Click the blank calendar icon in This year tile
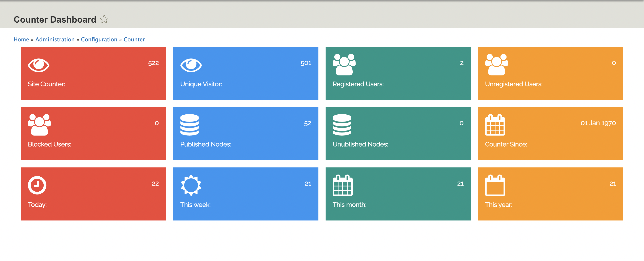This screenshot has height=261, width=644. [x=495, y=185]
